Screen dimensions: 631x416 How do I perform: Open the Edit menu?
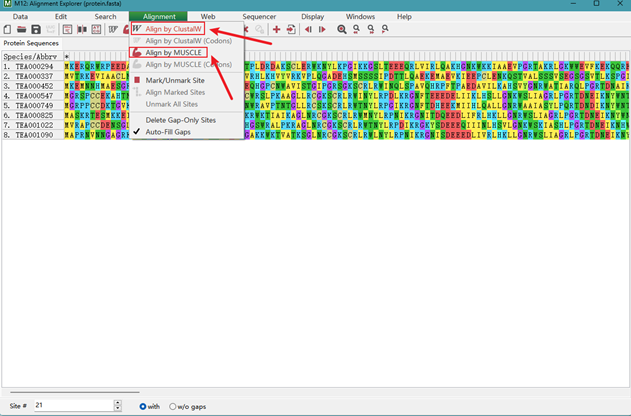coord(61,16)
